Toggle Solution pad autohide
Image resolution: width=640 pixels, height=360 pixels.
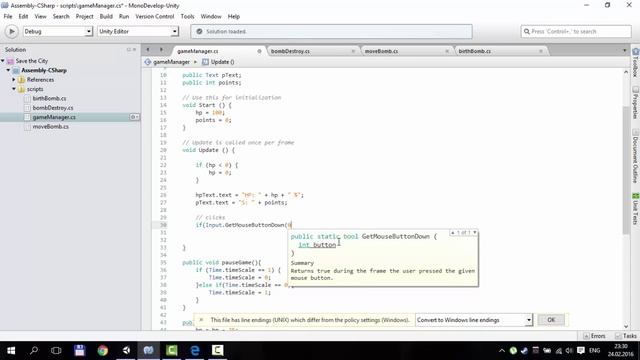tap(129, 49)
